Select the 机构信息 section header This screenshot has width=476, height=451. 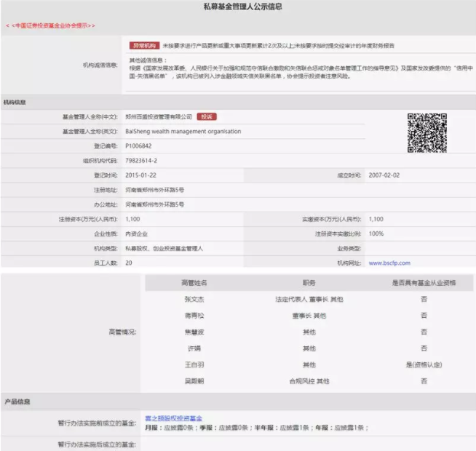click(x=15, y=103)
